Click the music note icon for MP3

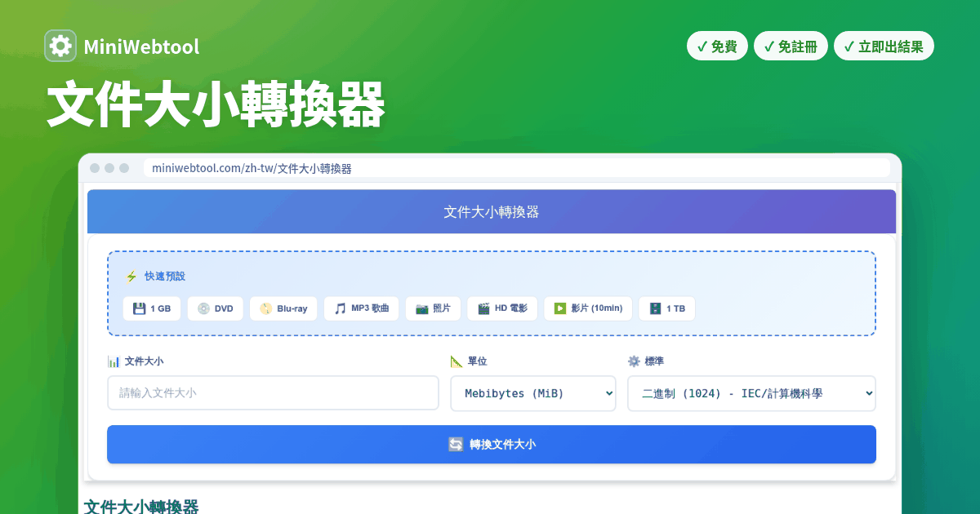[x=340, y=308]
